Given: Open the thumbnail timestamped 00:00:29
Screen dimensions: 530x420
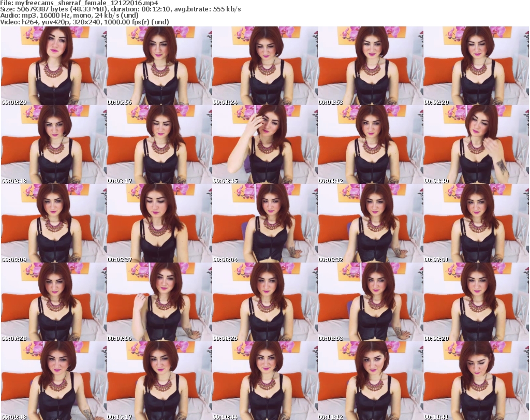Looking at the screenshot, I should 53,66.
